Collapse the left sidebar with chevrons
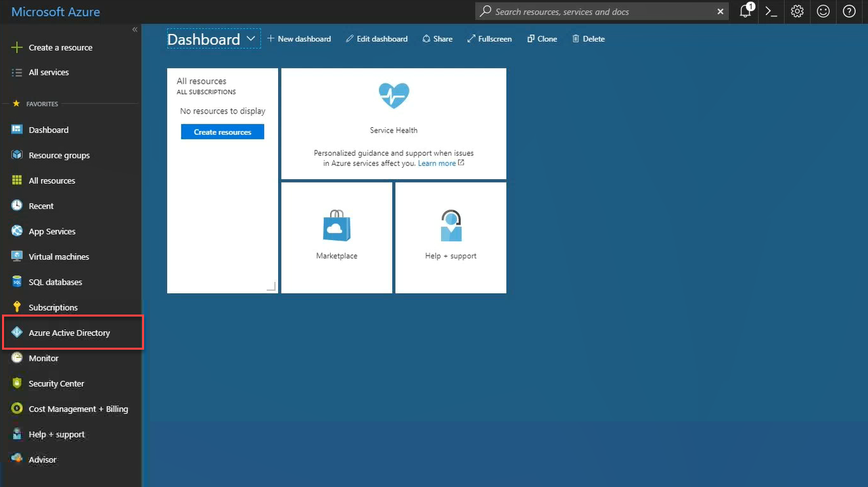This screenshot has width=868, height=487. click(135, 30)
